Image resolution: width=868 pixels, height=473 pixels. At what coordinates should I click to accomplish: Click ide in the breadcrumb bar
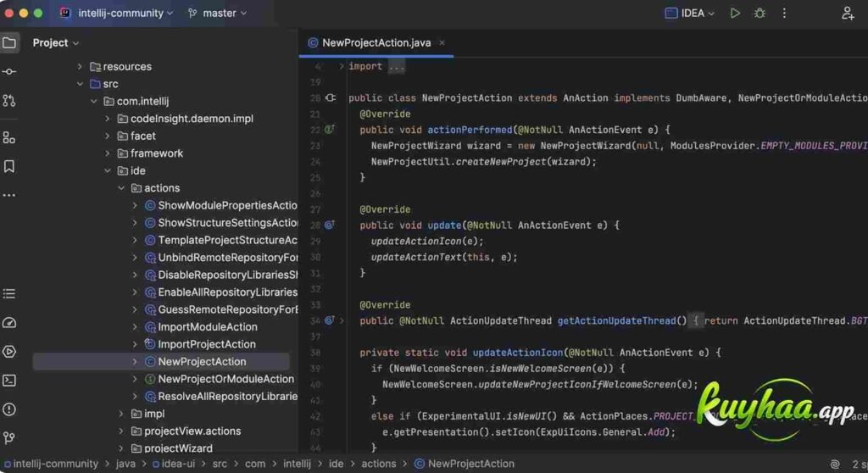click(336, 465)
